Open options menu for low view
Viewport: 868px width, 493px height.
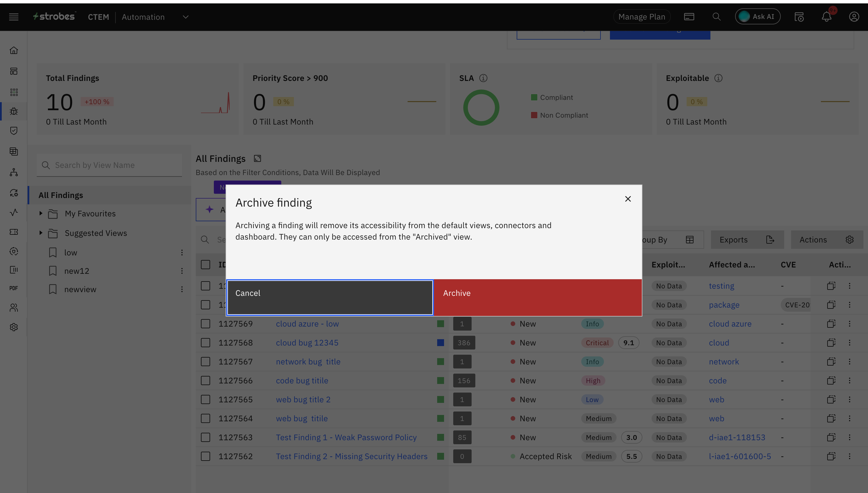(182, 253)
